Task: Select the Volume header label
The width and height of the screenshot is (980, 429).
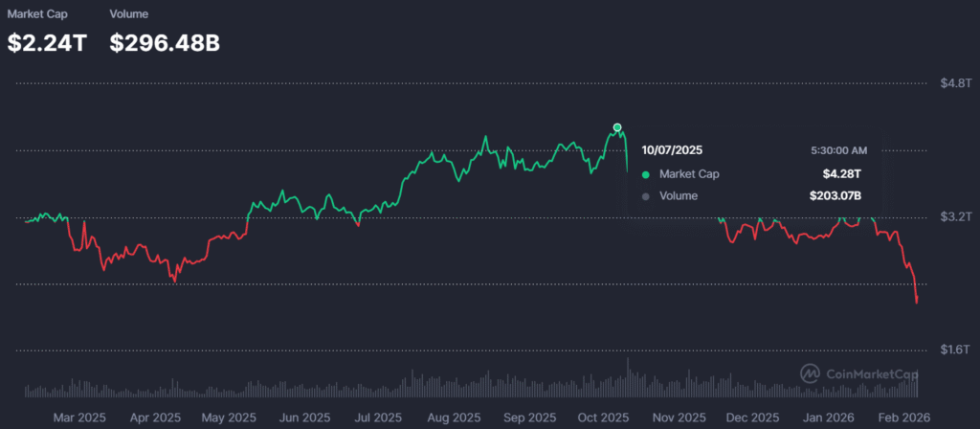Action: [129, 15]
